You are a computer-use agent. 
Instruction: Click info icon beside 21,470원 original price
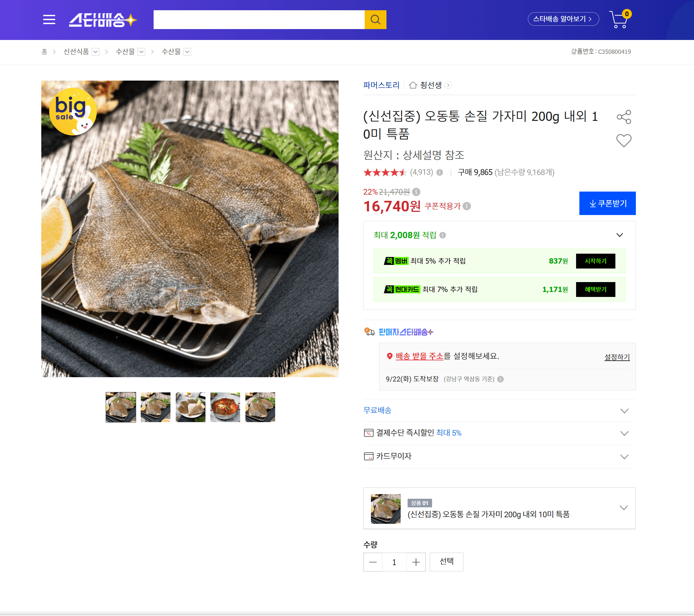click(x=416, y=192)
